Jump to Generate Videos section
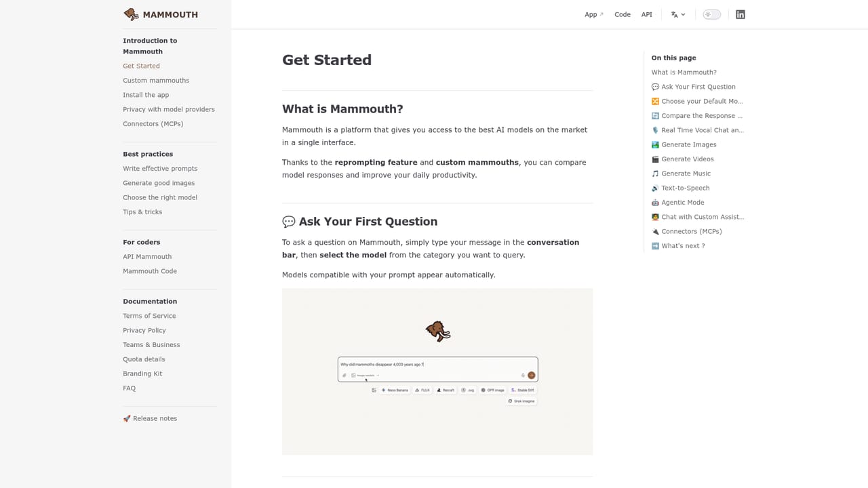Screen dimensions: 868x488 tap(683, 159)
